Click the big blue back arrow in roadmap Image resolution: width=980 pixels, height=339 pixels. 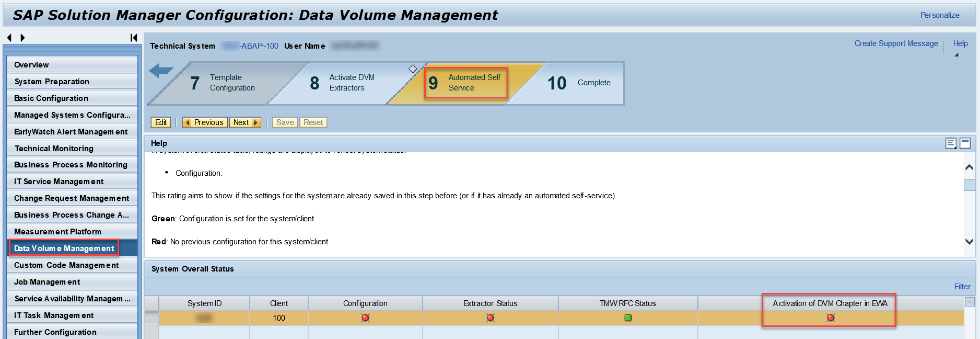pyautogui.click(x=161, y=71)
